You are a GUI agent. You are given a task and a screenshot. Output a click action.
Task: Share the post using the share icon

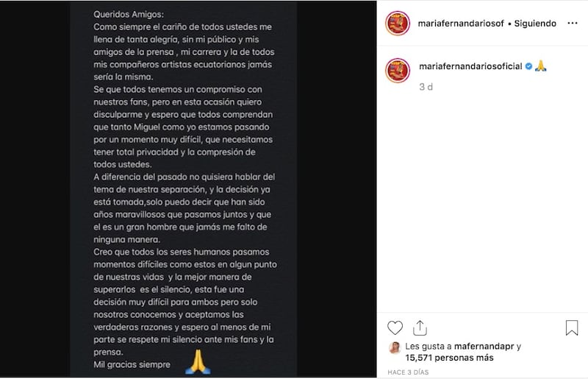pos(420,328)
